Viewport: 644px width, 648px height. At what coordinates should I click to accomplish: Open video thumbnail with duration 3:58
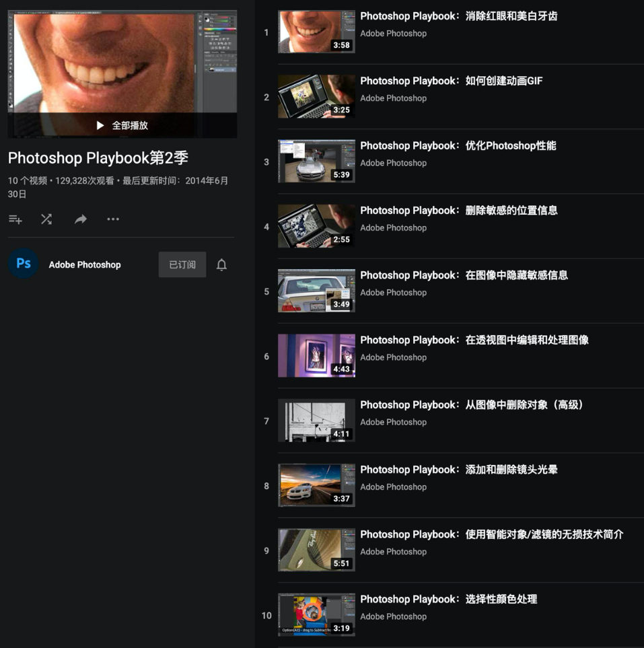[316, 32]
